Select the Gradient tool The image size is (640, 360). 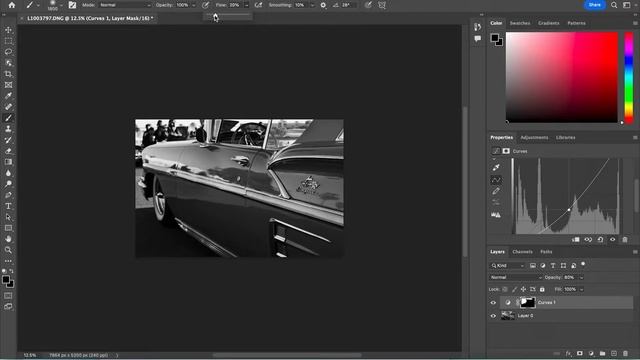[8, 162]
